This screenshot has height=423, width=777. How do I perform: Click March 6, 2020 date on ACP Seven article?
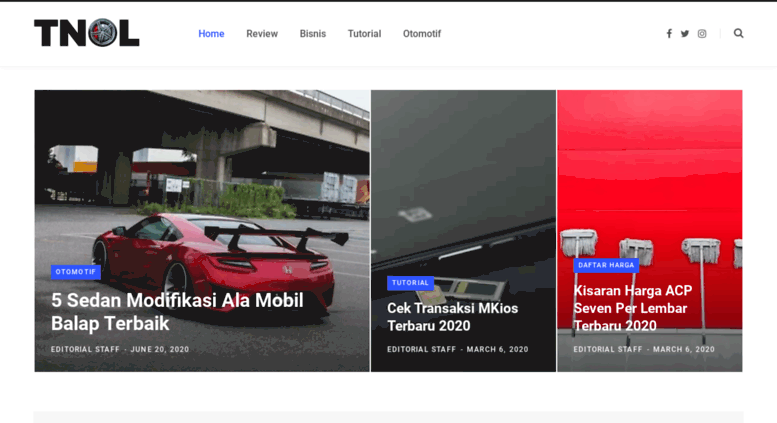684,349
